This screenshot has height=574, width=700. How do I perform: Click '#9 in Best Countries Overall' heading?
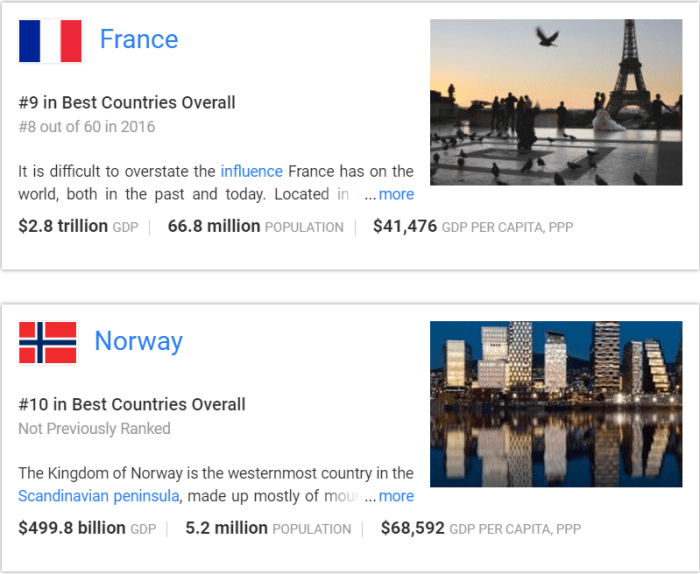click(127, 103)
